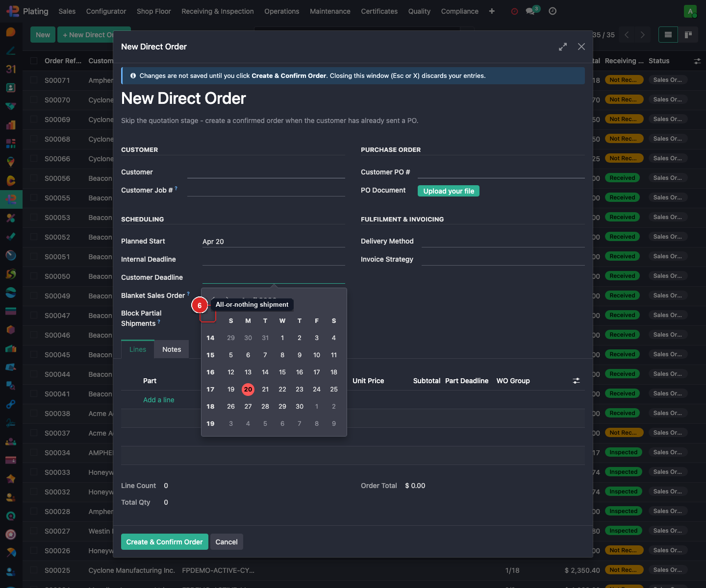Viewport: 706px width, 588px height.
Task: Open the messages chat icon with badge
Action: (x=530, y=11)
